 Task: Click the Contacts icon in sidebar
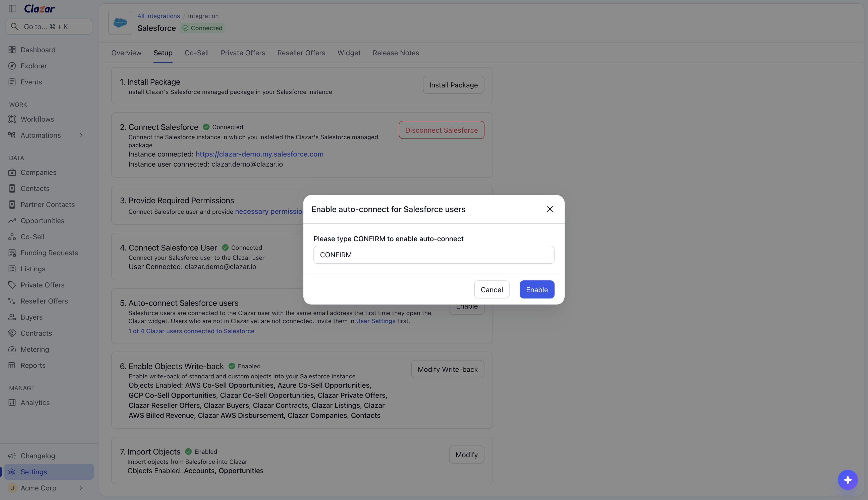coord(12,188)
